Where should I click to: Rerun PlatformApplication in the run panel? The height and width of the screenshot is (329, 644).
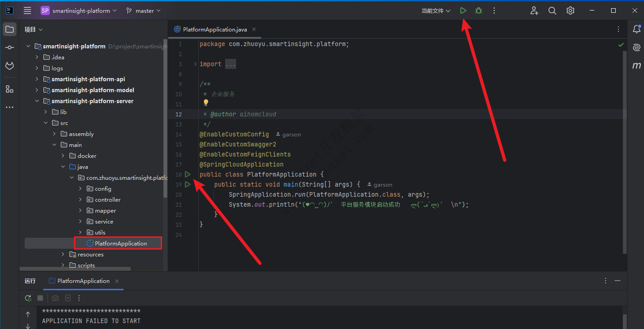tap(28, 298)
